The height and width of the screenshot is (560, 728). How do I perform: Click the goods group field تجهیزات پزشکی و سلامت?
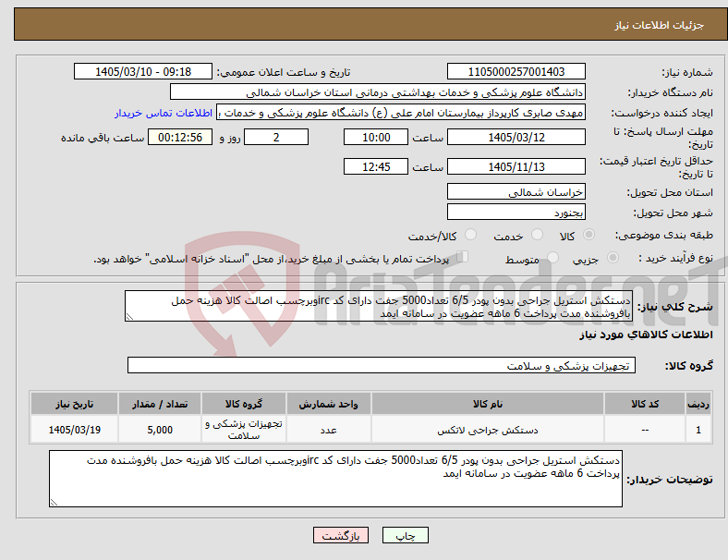(382, 365)
